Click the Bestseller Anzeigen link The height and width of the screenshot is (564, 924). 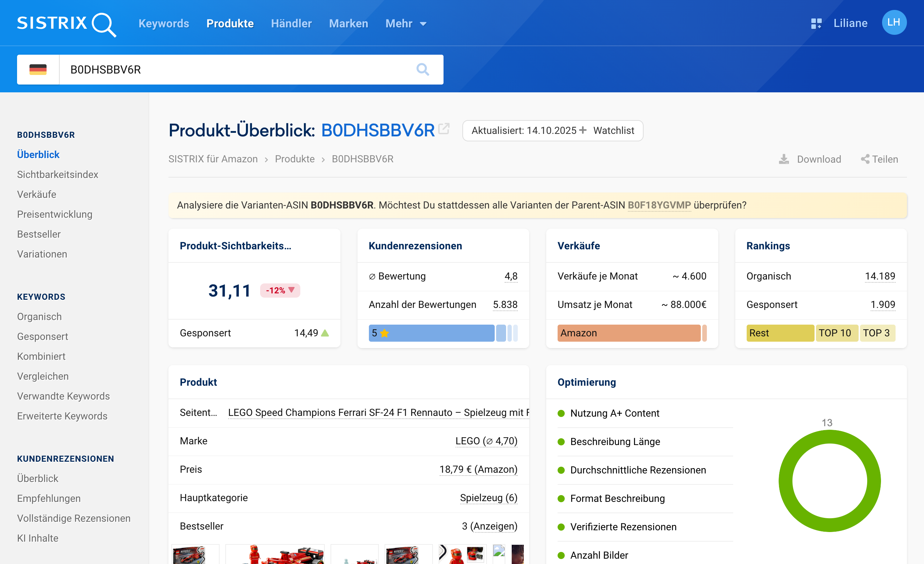pyautogui.click(x=494, y=526)
